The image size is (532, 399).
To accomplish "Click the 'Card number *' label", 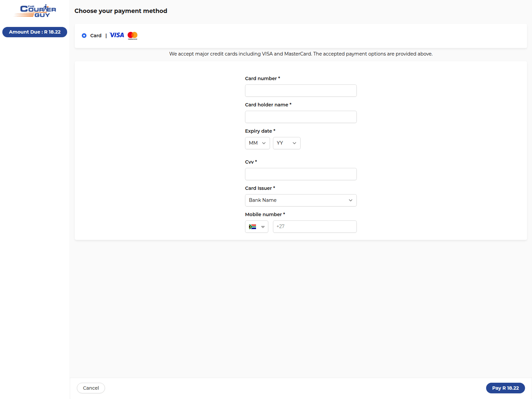I will coord(263,78).
